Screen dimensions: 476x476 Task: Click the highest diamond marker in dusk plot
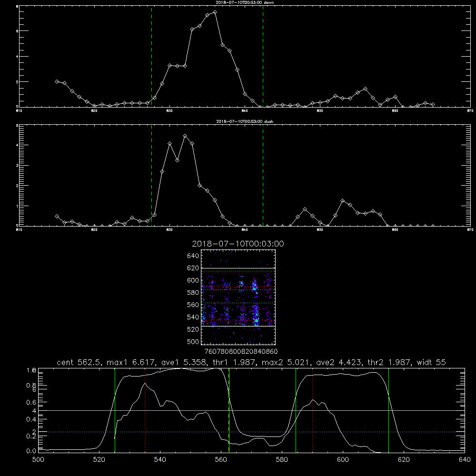(185, 136)
